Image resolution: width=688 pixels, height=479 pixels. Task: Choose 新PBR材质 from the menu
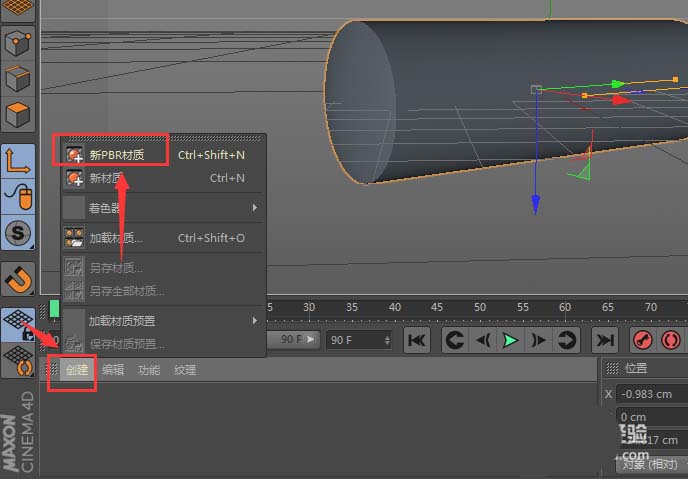tap(117, 155)
